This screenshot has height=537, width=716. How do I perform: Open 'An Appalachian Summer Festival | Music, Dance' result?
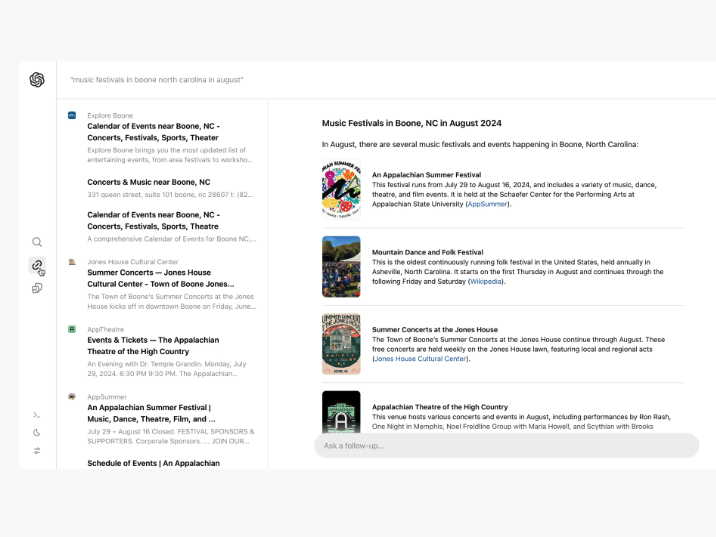151,413
